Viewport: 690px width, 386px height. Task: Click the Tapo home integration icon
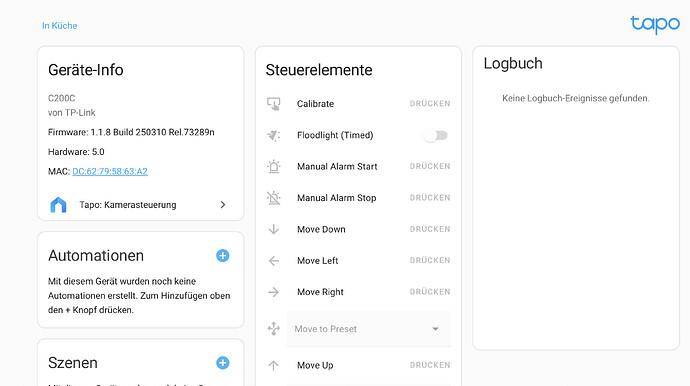[x=58, y=205]
